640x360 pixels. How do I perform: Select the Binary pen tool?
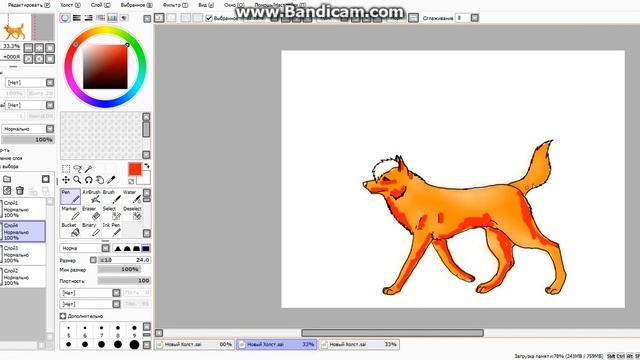(91, 230)
